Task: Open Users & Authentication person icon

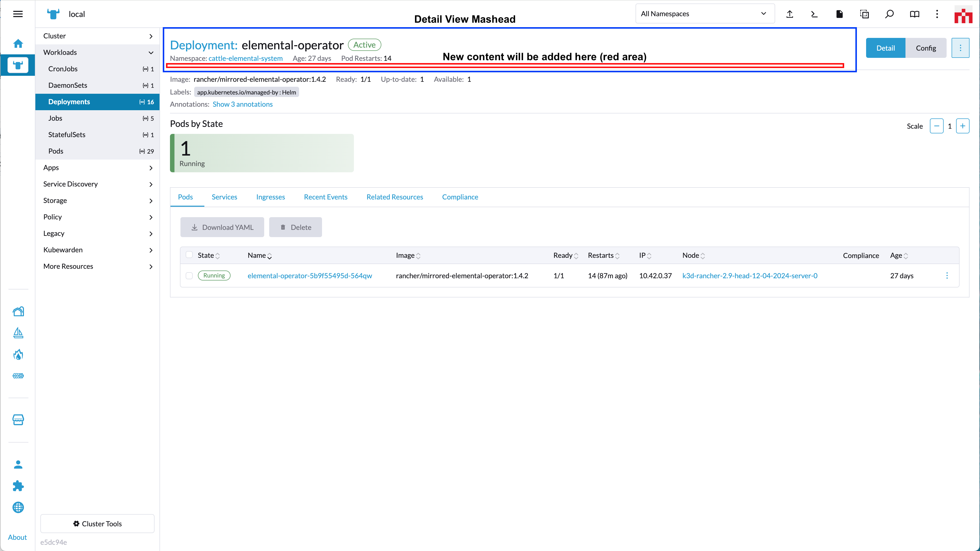Action: point(18,464)
